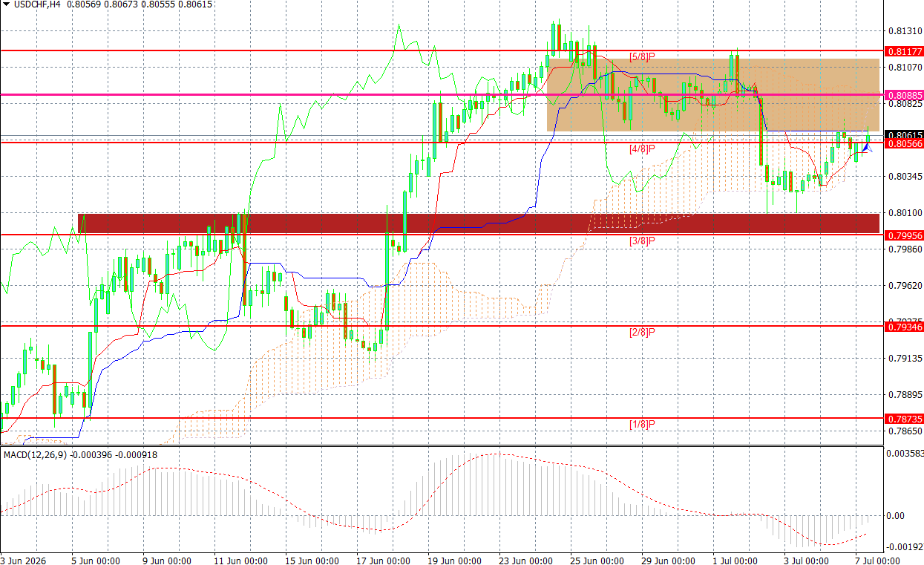
Task: Click the 25 Jun 00:00 time label
Action: coord(597,561)
